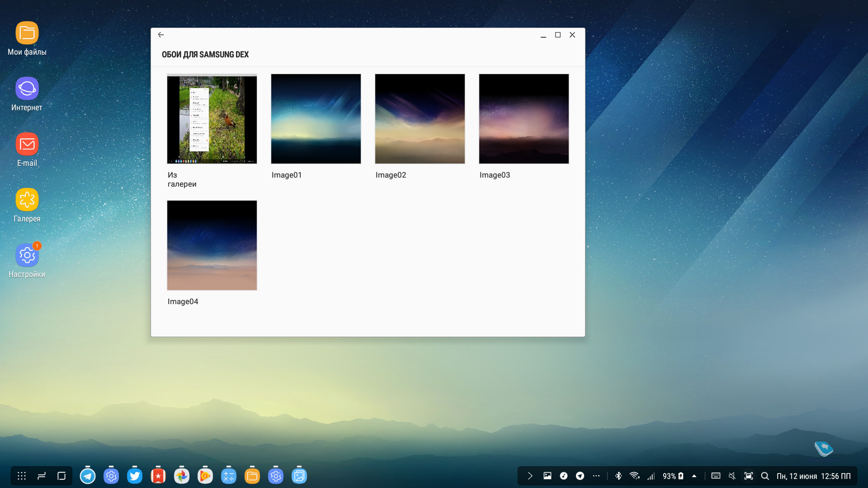Open Bluetooth status in the tray
This screenshot has height=488, width=868.
(x=618, y=476)
